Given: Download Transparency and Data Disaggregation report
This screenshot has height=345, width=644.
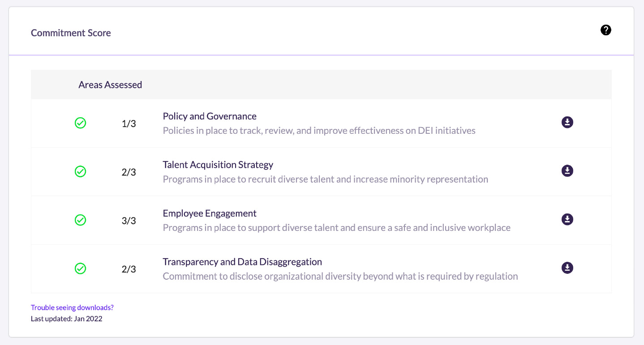Looking at the screenshot, I should pos(567,268).
